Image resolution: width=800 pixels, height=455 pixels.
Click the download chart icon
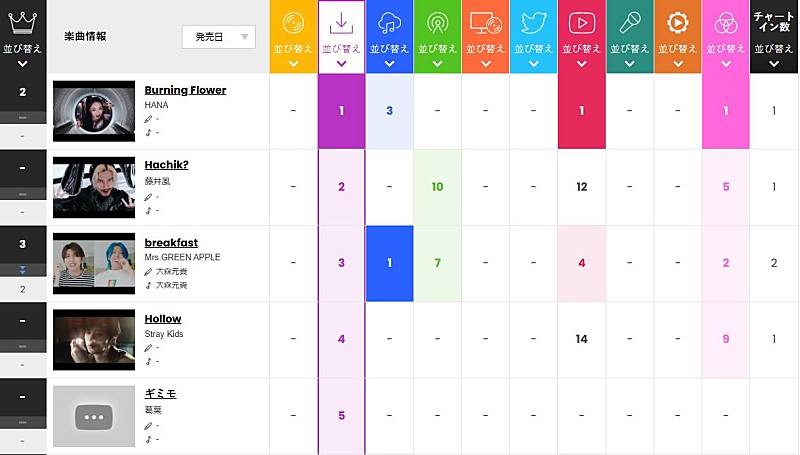pyautogui.click(x=341, y=23)
